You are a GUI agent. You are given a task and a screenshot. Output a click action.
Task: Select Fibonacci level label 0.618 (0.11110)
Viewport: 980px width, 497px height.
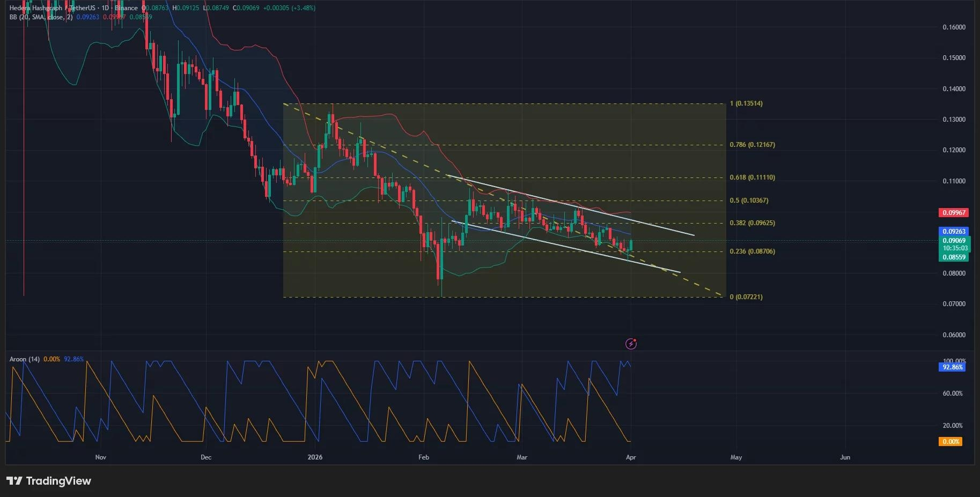(753, 177)
